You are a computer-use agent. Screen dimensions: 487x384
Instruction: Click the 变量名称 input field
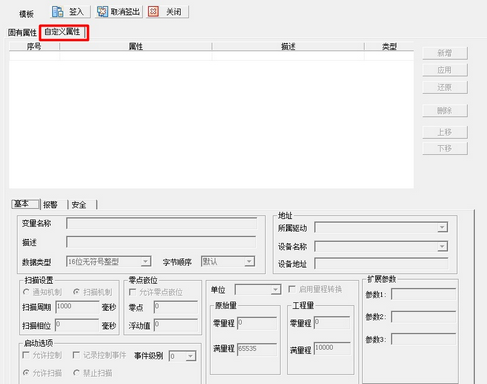[161, 223]
